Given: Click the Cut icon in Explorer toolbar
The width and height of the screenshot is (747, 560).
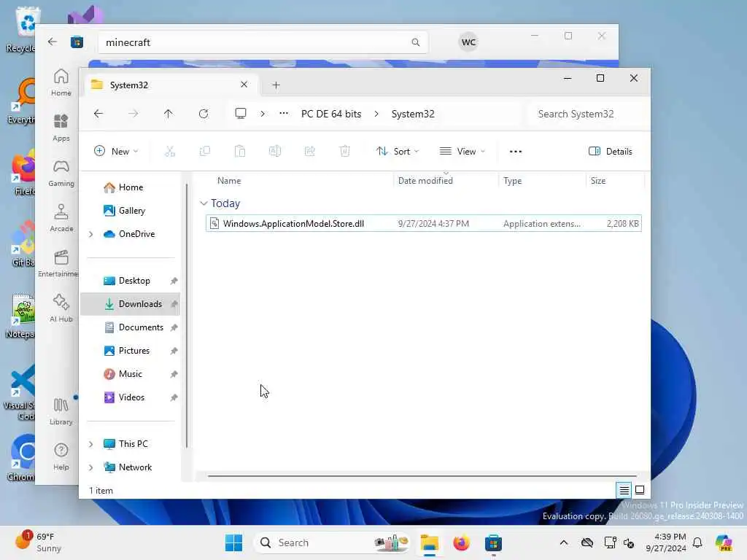Looking at the screenshot, I should (169, 152).
